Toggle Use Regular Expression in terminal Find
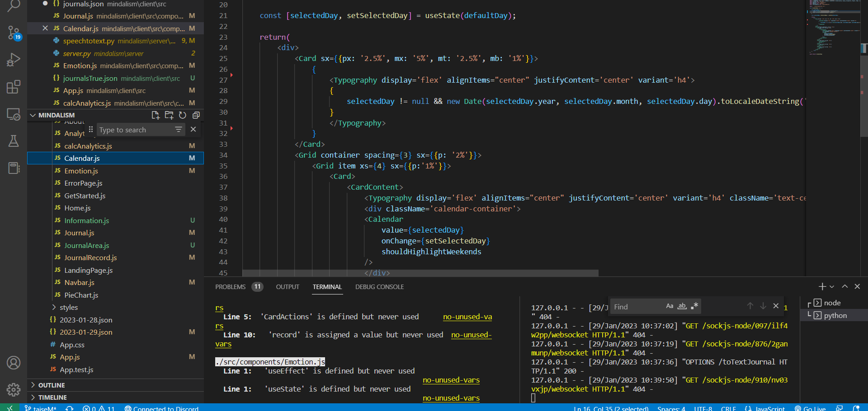 pyautogui.click(x=695, y=306)
